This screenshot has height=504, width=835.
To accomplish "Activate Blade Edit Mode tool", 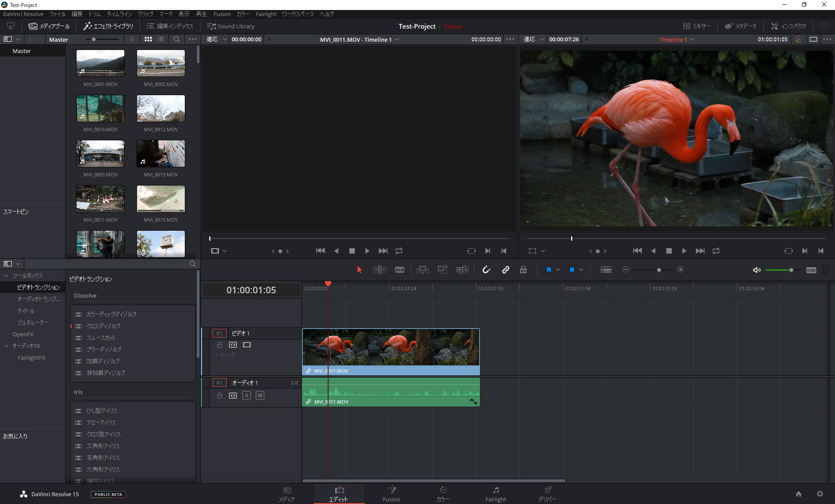I will coord(400,270).
